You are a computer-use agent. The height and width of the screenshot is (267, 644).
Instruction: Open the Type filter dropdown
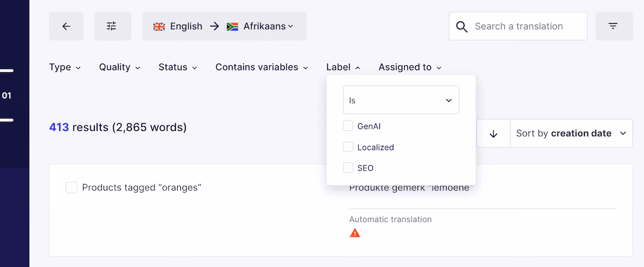click(x=65, y=67)
